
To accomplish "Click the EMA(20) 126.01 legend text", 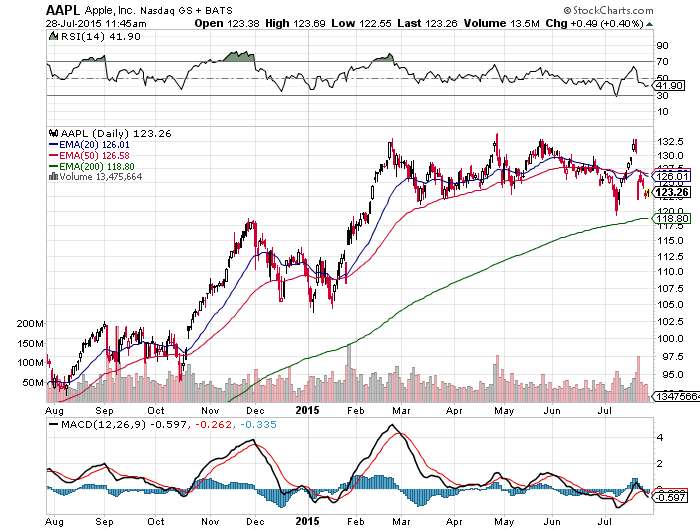I will click(94, 145).
